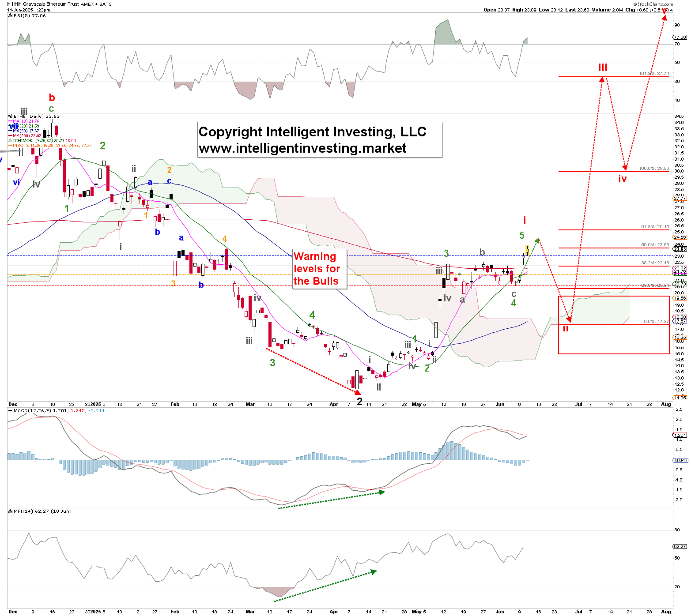Click the 'AMEX + BATS' exchange label

click(96, 4)
